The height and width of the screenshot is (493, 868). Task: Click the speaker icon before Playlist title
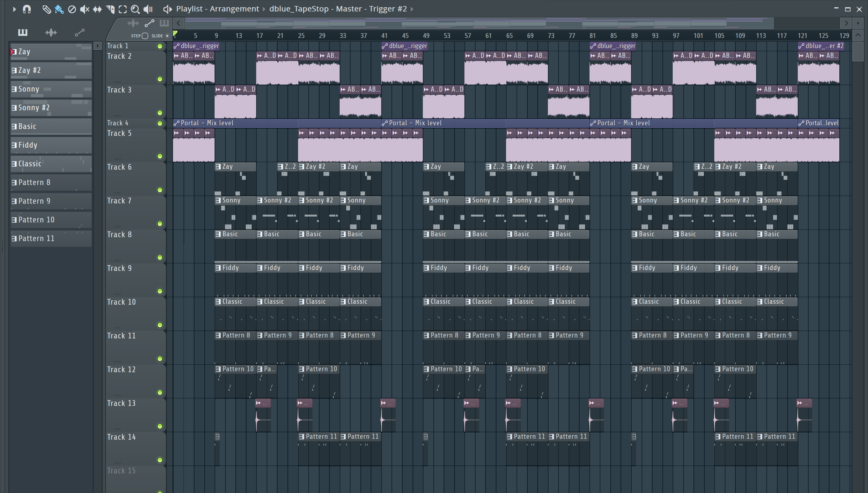coord(167,9)
